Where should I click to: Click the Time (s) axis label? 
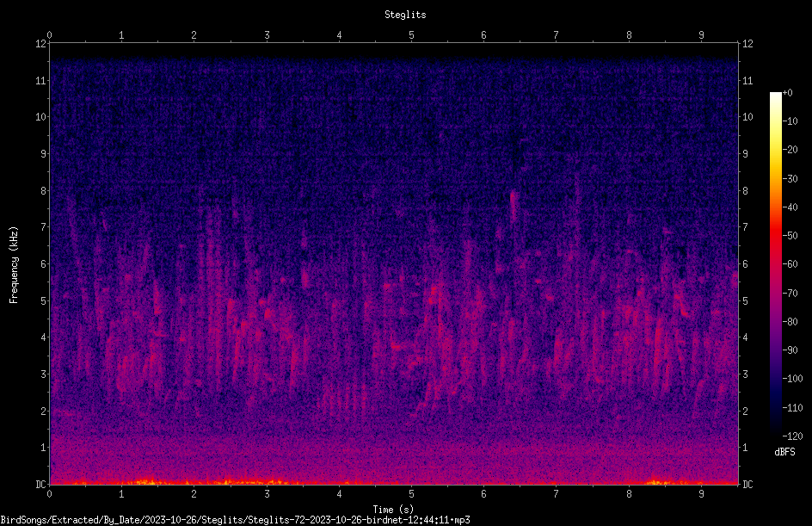393,510
